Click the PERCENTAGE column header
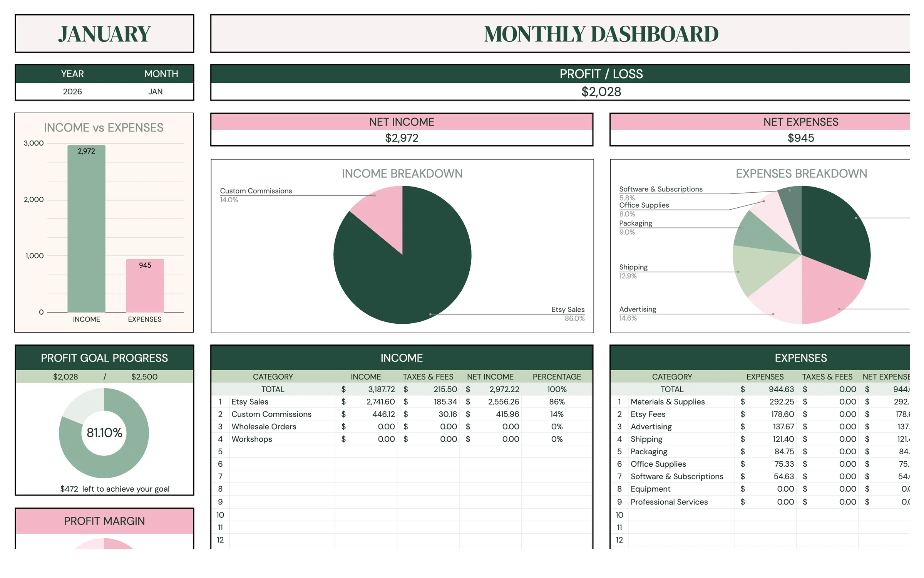This screenshot has height=578, width=924. (x=557, y=377)
